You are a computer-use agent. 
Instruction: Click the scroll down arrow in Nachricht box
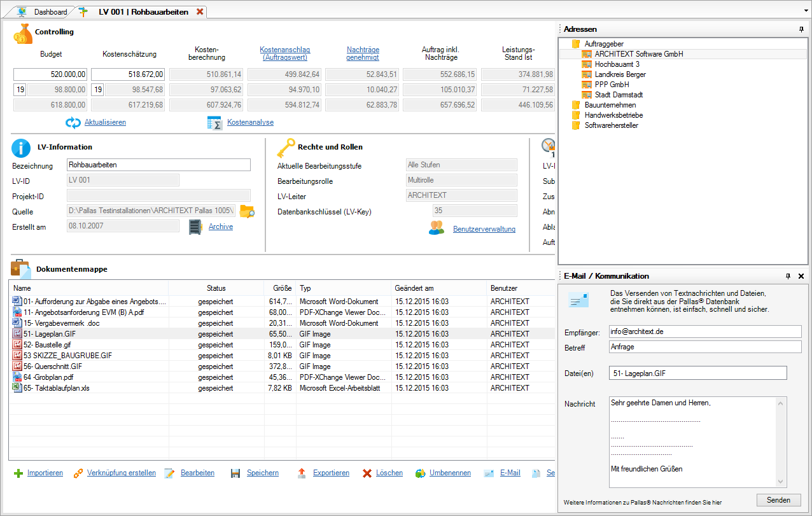click(782, 482)
